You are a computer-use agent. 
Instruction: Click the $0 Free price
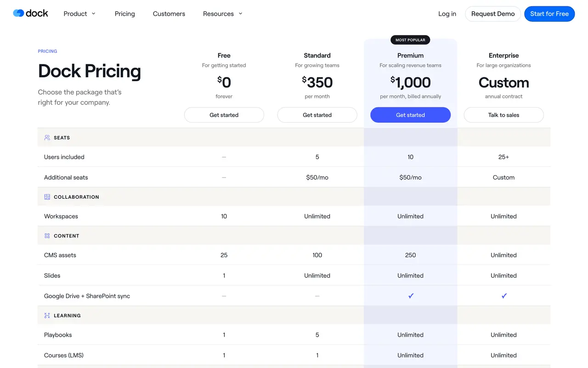tap(224, 82)
